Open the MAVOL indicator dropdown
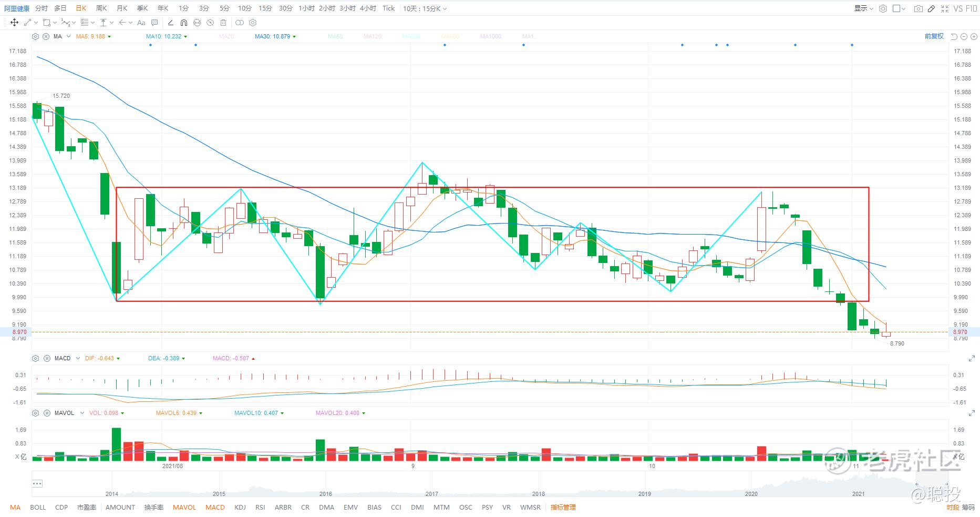The image size is (980, 517). tap(82, 413)
